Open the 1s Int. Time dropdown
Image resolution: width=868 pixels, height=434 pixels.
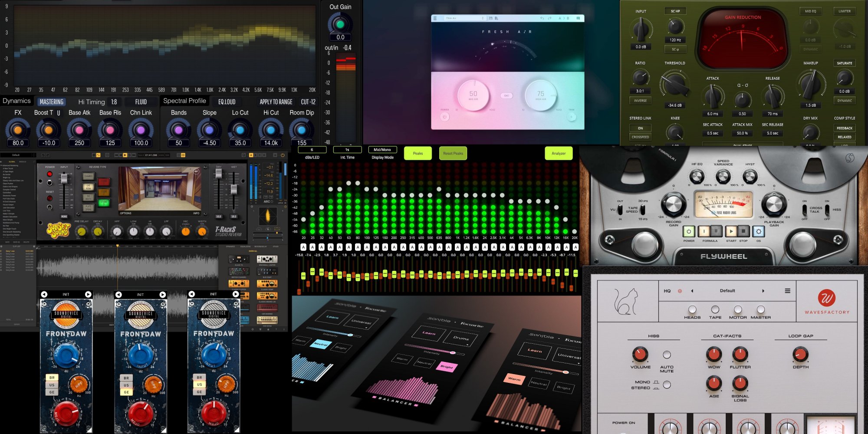(x=347, y=150)
